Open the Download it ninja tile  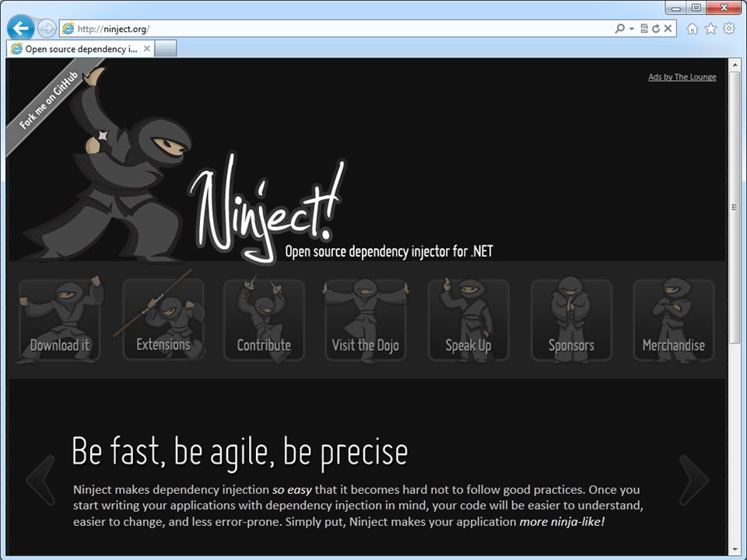click(x=60, y=320)
